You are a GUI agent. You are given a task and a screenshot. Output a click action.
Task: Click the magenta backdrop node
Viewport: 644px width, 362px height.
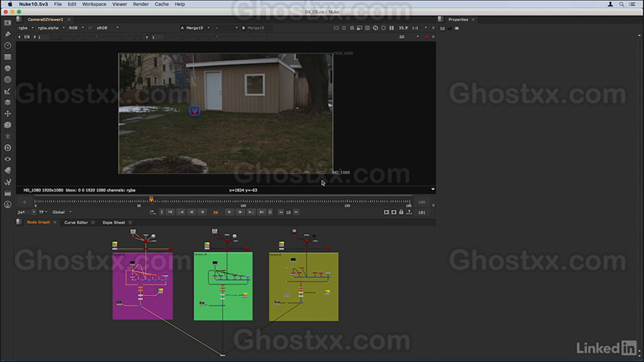tap(143, 286)
